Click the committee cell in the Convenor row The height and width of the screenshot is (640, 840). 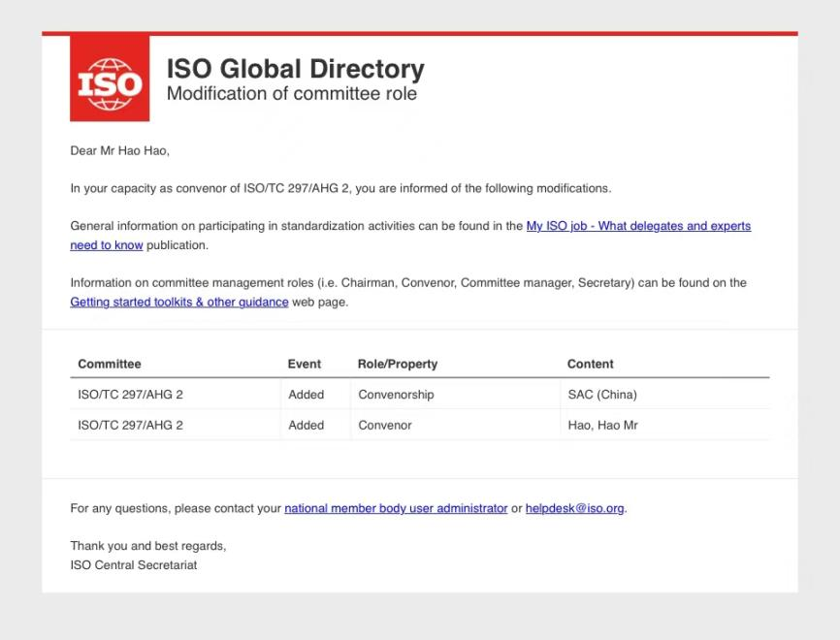pos(130,425)
